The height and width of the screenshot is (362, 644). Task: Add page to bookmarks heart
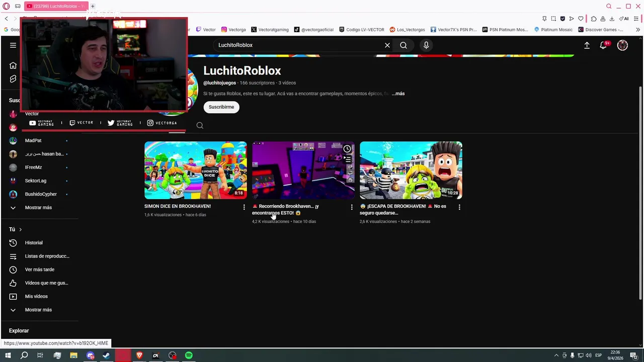pyautogui.click(x=581, y=19)
